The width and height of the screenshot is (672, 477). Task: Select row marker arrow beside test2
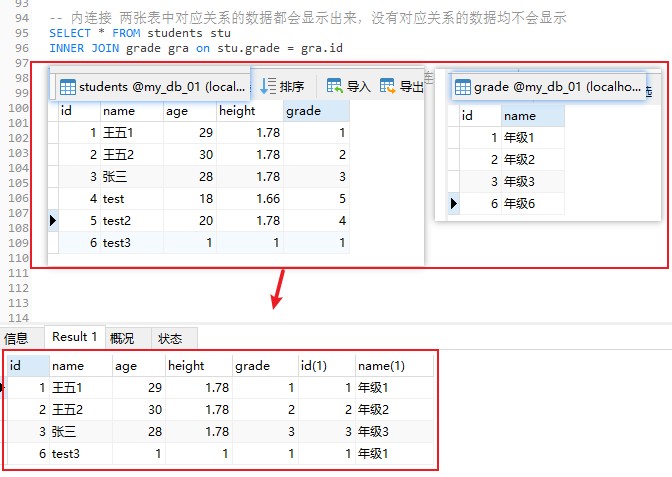pyautogui.click(x=53, y=221)
